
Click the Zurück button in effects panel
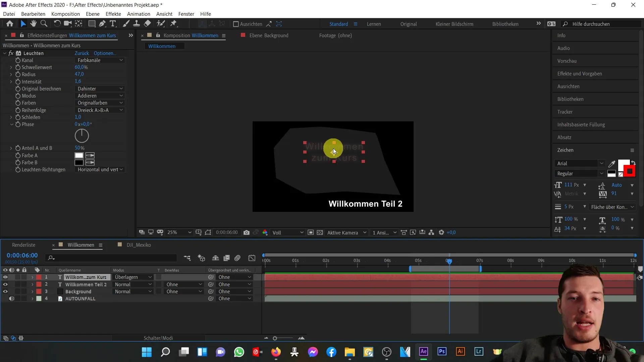pyautogui.click(x=82, y=53)
